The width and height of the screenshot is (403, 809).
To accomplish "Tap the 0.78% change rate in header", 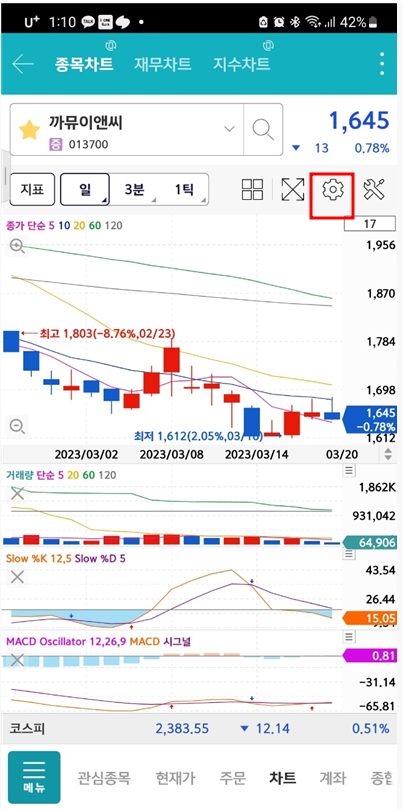I will click(372, 149).
